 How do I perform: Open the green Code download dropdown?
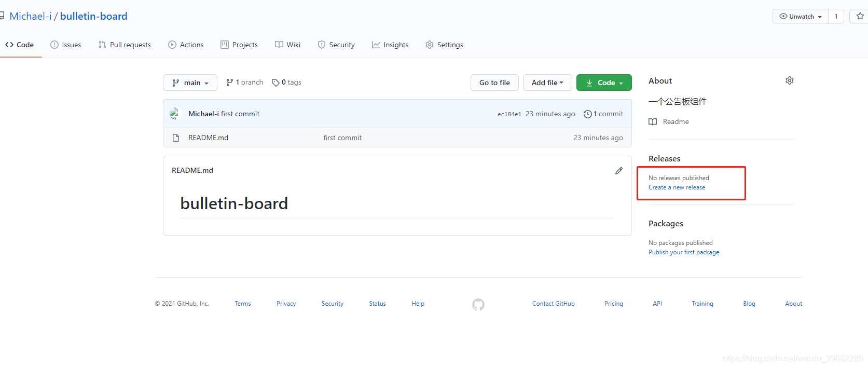coord(604,83)
